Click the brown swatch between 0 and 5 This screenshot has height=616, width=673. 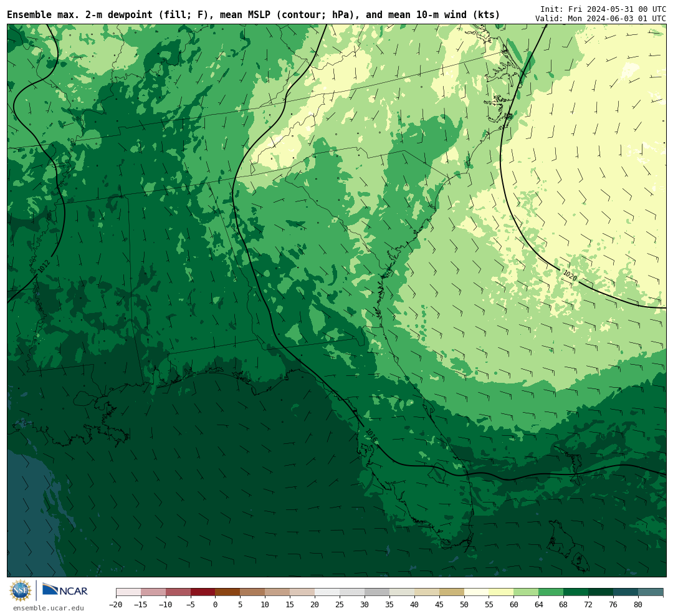[228, 592]
